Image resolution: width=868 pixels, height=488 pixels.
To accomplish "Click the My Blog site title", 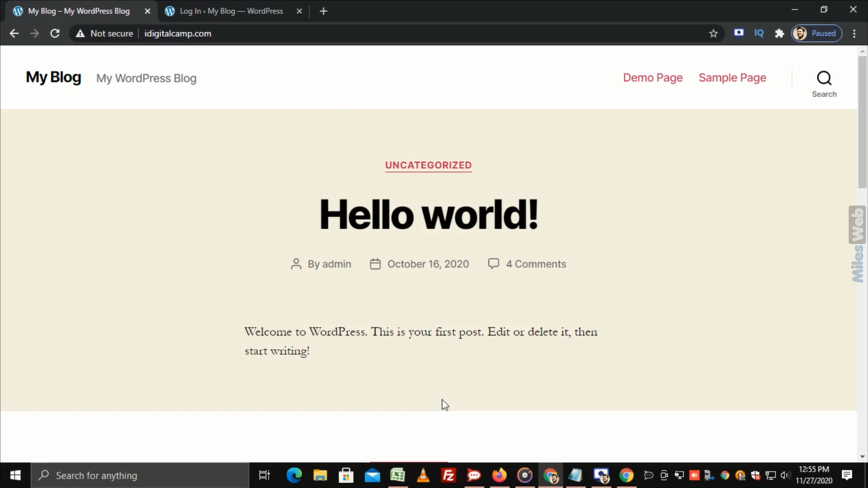I will [53, 78].
